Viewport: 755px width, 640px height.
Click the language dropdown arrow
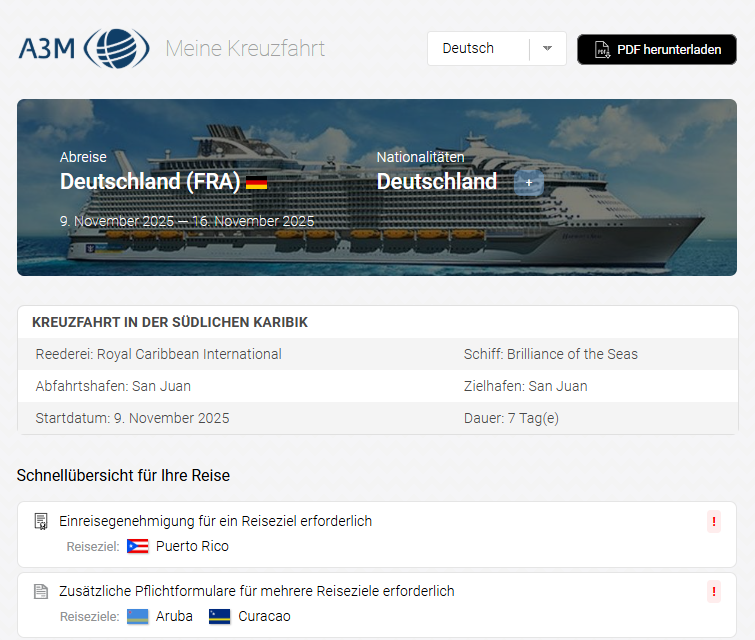click(547, 48)
